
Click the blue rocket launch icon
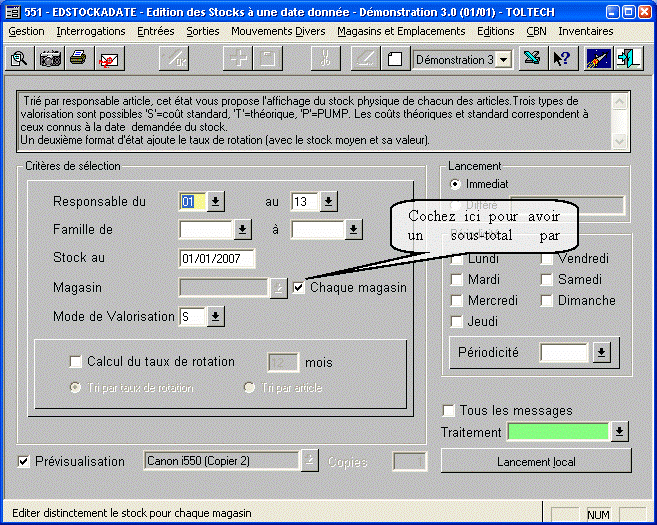(599, 59)
